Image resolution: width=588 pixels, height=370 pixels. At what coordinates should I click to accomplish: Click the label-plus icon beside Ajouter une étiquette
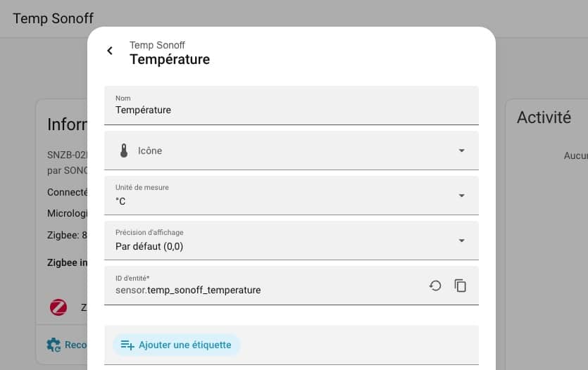[127, 345]
